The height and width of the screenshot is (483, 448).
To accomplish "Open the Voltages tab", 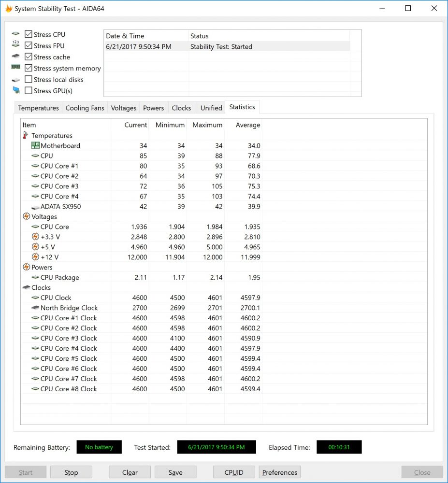I will (x=124, y=108).
